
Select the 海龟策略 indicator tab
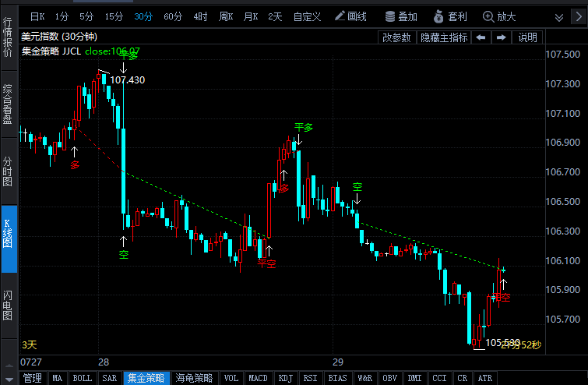194,378
